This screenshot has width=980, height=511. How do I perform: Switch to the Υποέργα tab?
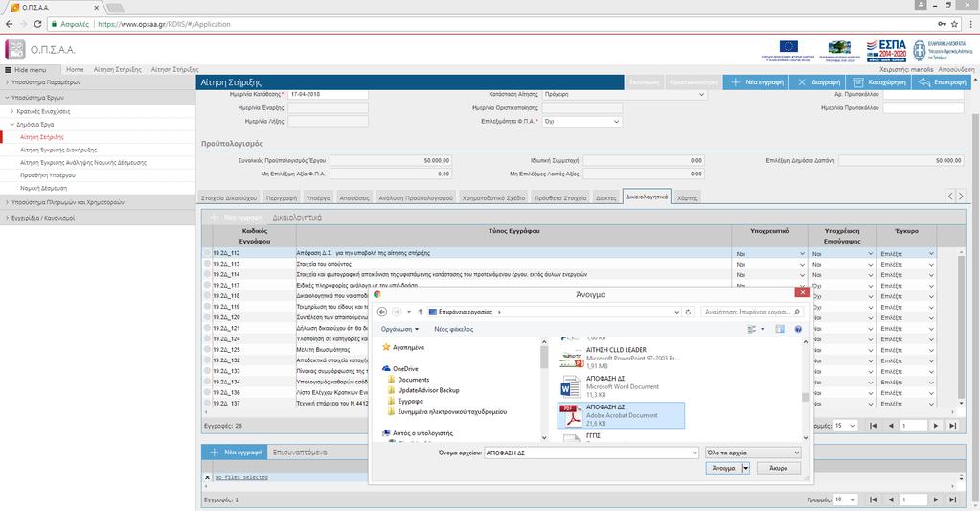coord(318,197)
